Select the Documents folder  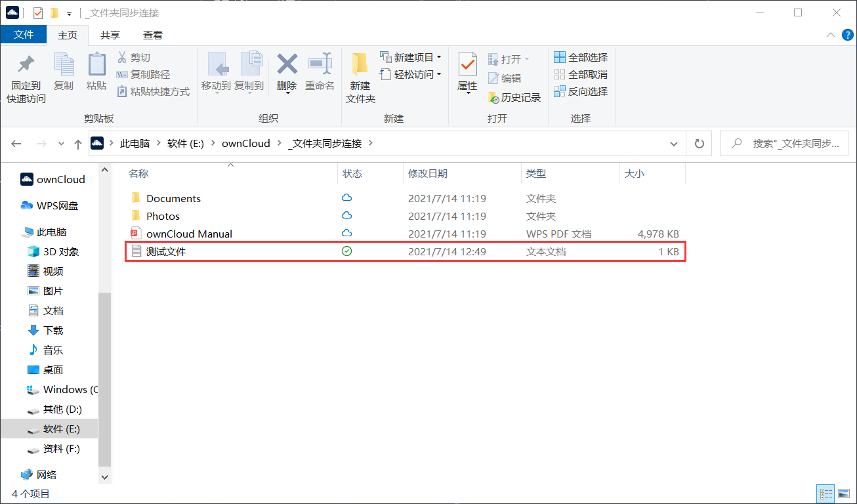(405, 198)
